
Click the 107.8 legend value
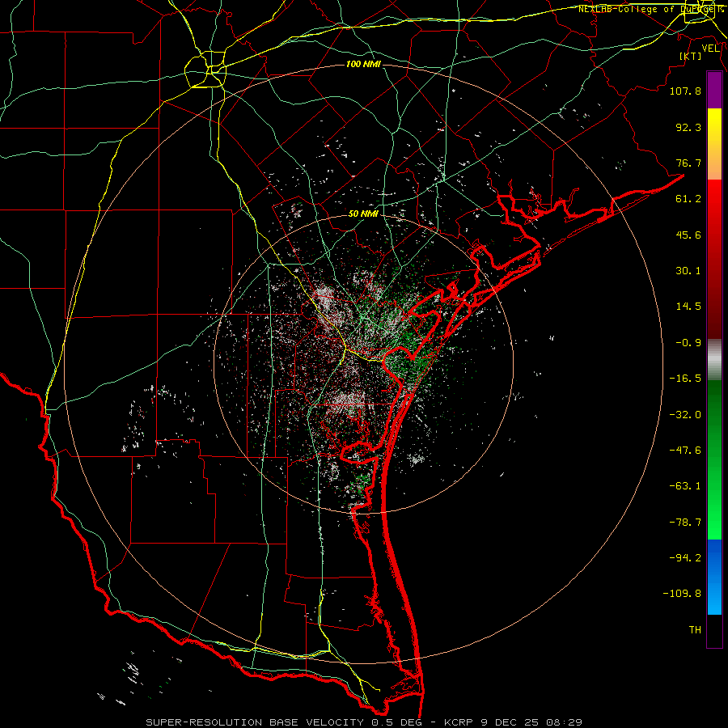click(685, 91)
